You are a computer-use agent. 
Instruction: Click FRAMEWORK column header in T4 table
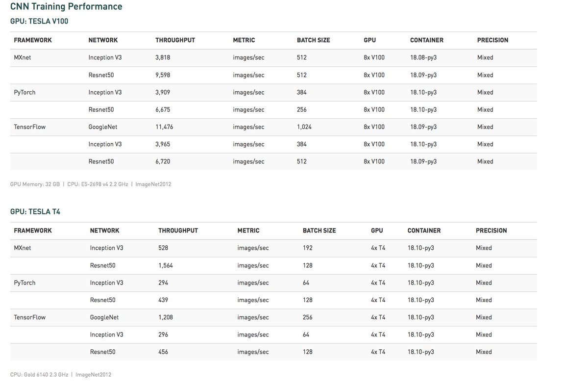click(x=32, y=231)
